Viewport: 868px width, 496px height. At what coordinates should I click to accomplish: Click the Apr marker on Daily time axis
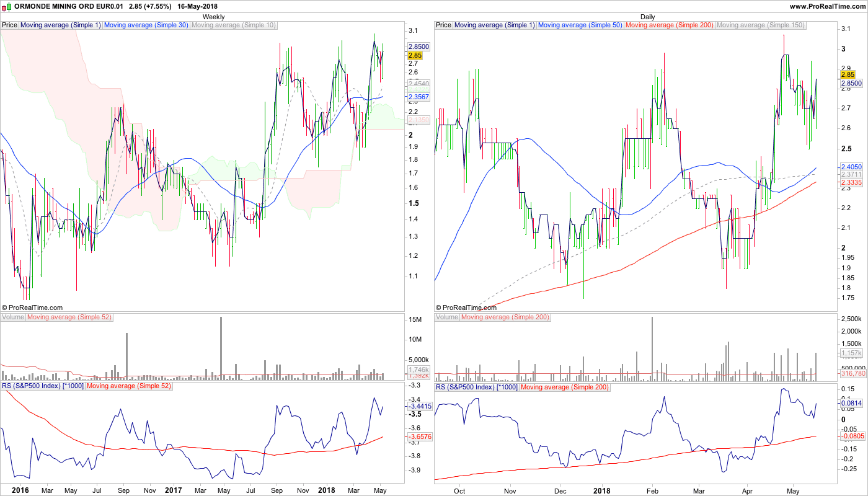coord(746,490)
